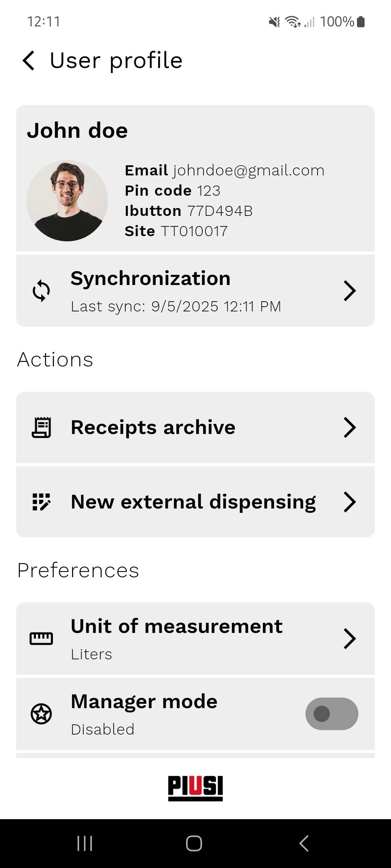Tap the back arrow beside User profile
The image size is (391, 868).
29,60
